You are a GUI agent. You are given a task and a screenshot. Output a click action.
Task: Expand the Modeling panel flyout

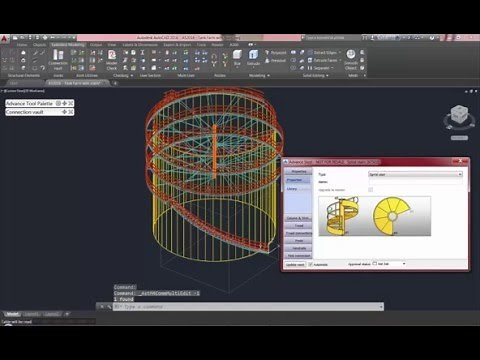coord(268,76)
